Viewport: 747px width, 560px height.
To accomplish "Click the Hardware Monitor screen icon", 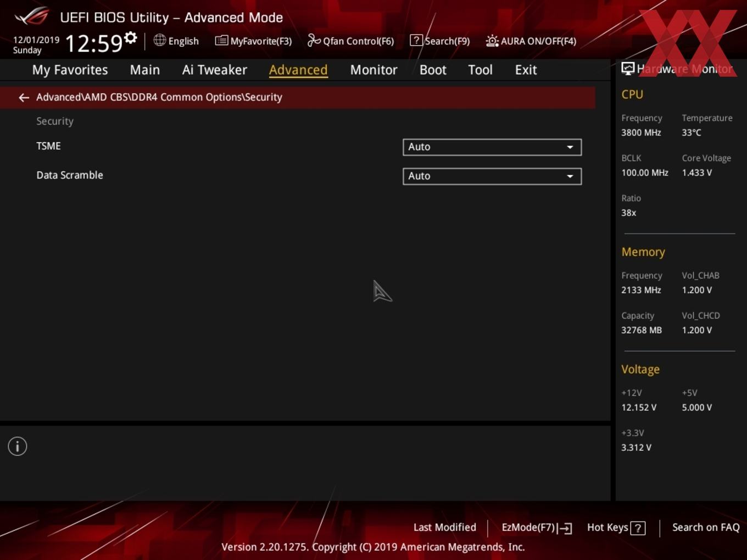I will tap(628, 69).
